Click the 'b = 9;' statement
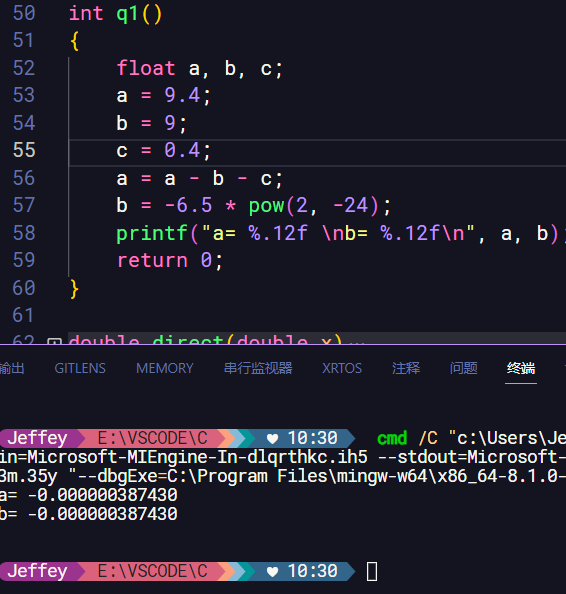This screenshot has height=594, width=566. [x=152, y=123]
